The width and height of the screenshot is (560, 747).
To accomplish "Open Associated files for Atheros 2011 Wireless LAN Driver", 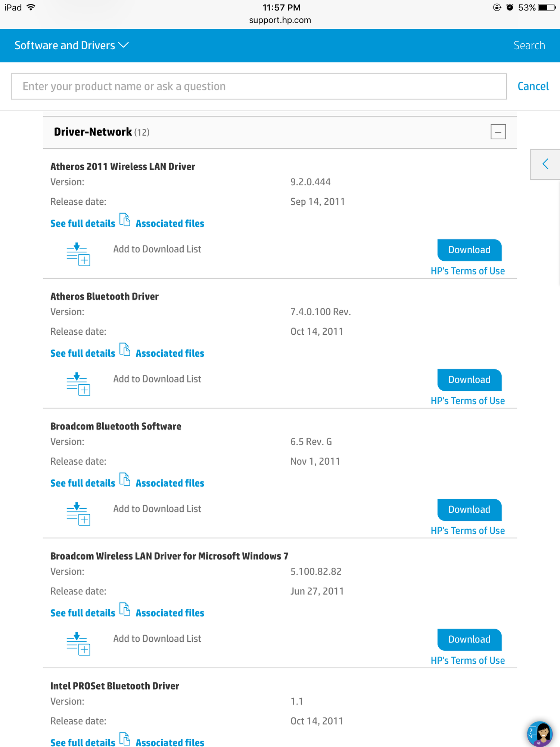I will tap(170, 223).
